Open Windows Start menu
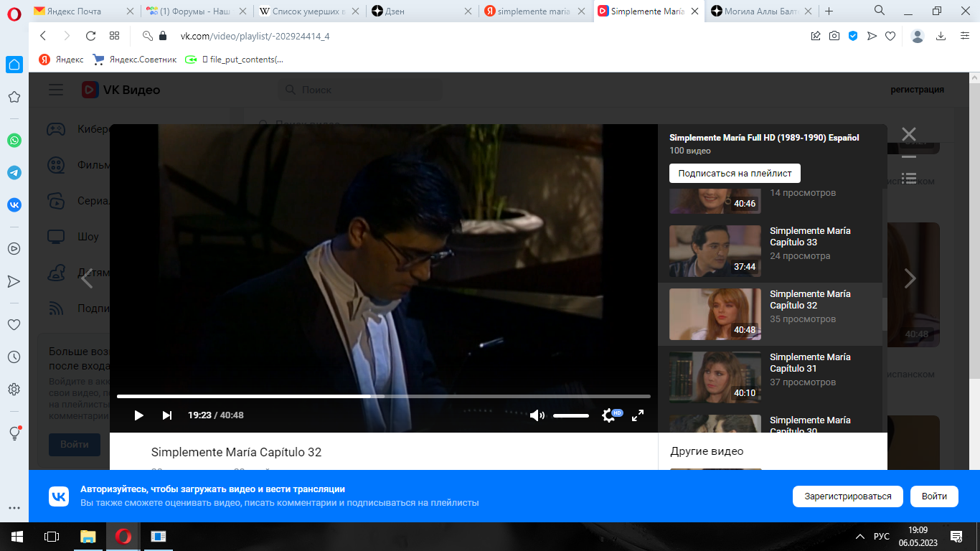Screen dimensions: 980x551 click(x=17, y=536)
